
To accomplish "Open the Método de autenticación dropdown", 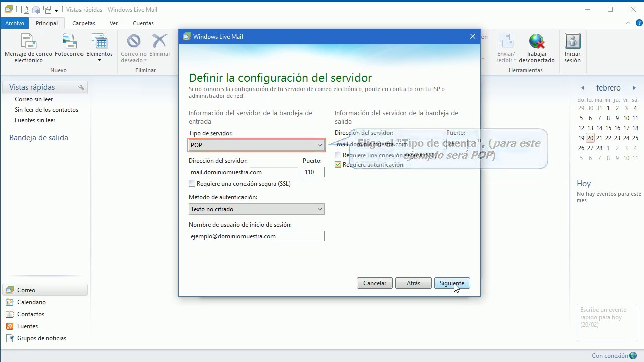I will pyautogui.click(x=257, y=209).
